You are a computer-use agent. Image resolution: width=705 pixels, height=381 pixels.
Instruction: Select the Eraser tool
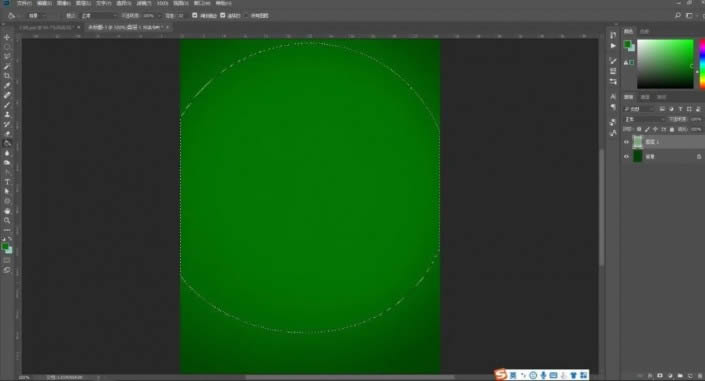pyautogui.click(x=7, y=134)
